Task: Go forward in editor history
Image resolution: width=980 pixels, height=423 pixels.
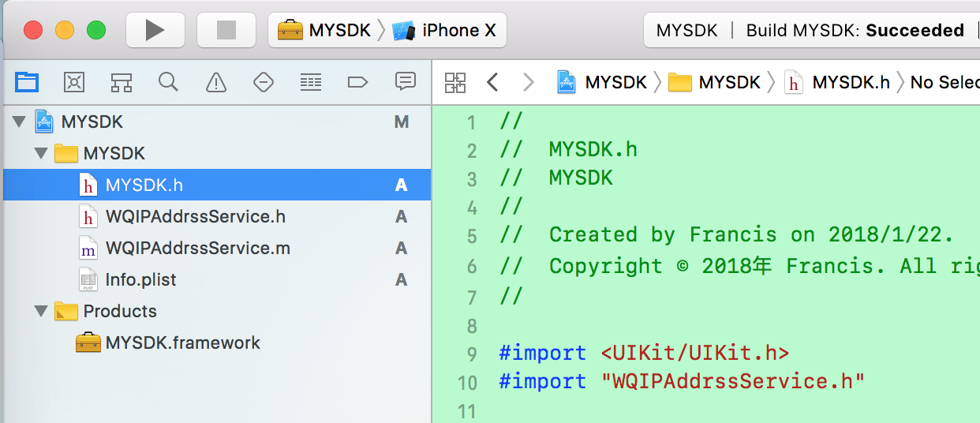Action: (529, 81)
